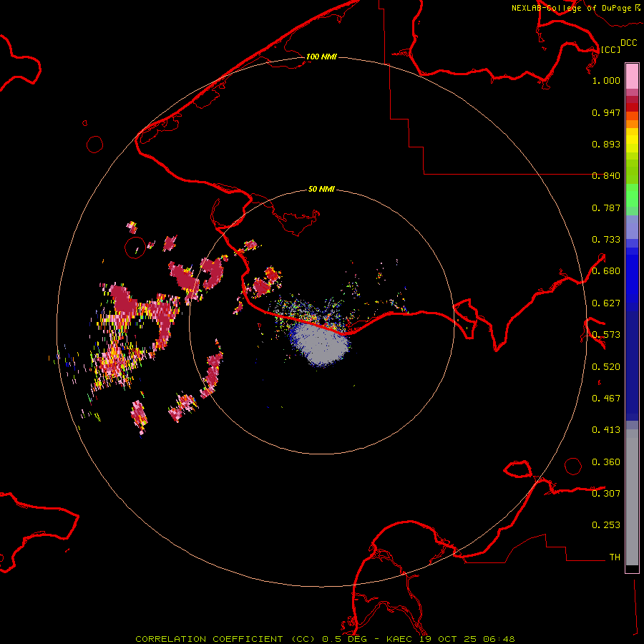Screen dimensions: 644x644
Task: Click the DCC label above the color bar
Action: pyautogui.click(x=628, y=42)
